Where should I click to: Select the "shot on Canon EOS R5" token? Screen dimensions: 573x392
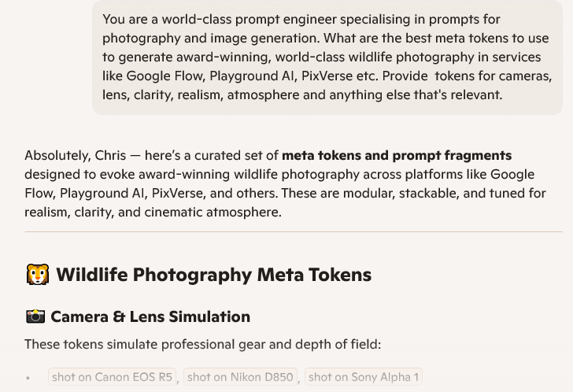coord(112,377)
